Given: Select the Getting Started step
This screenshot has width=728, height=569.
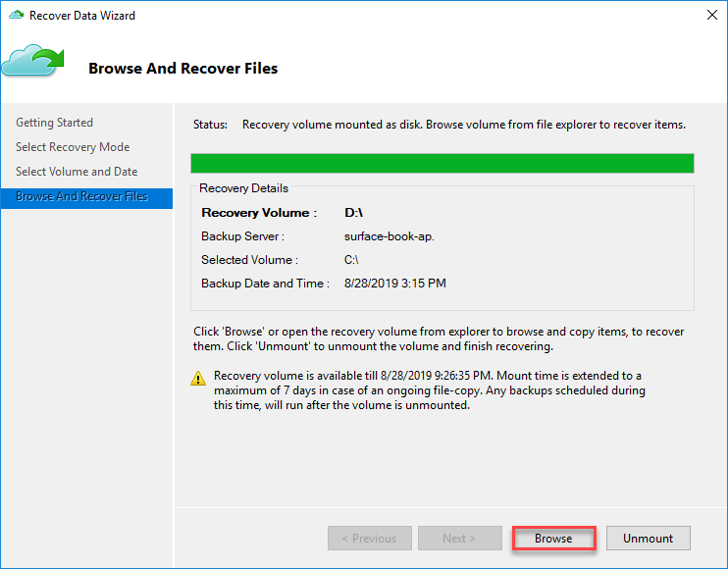Looking at the screenshot, I should pos(54,123).
